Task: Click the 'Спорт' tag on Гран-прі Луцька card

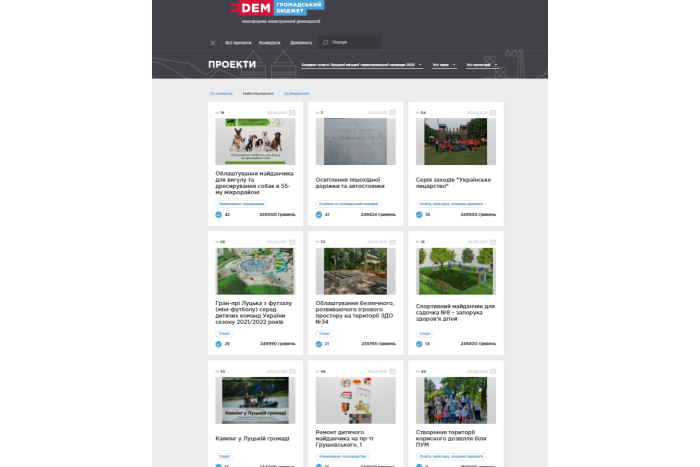Action: [x=225, y=333]
